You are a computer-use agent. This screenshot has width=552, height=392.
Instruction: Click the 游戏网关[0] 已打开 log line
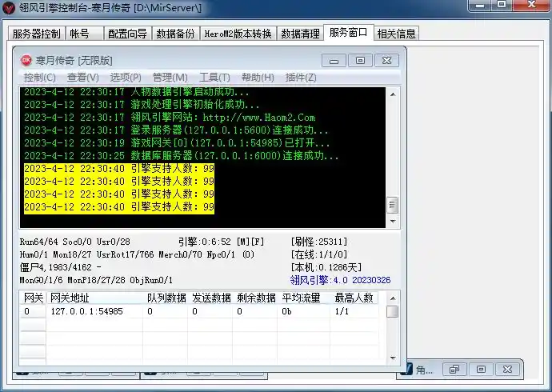coord(177,143)
